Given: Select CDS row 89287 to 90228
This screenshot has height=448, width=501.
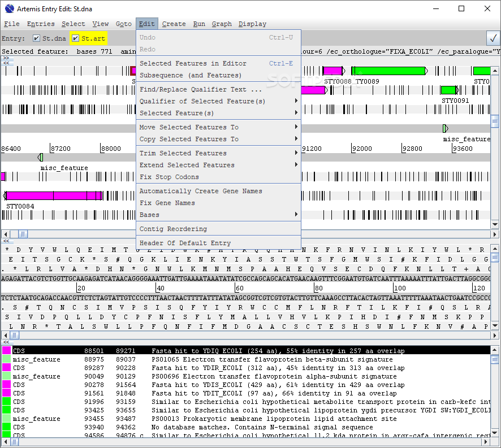Looking at the screenshot, I should [246, 368].
